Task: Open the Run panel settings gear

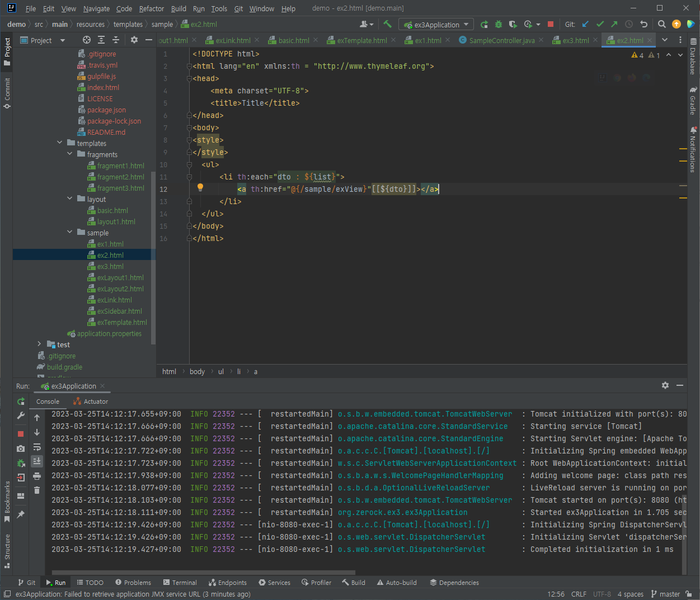Action: [665, 385]
